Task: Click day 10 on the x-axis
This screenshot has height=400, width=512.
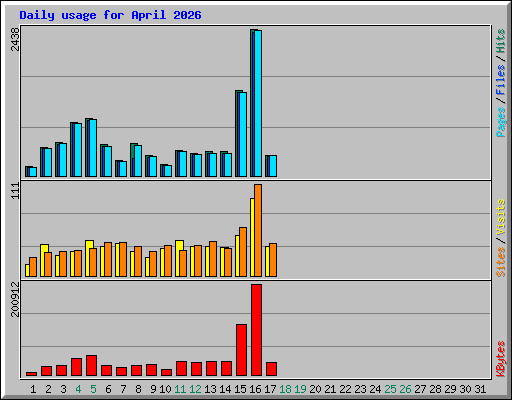Action: pos(165,389)
